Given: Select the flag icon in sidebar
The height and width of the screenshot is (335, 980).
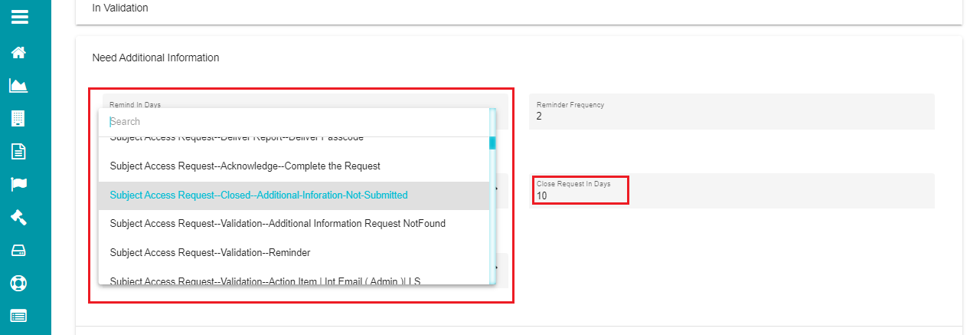Looking at the screenshot, I should pos(19,184).
